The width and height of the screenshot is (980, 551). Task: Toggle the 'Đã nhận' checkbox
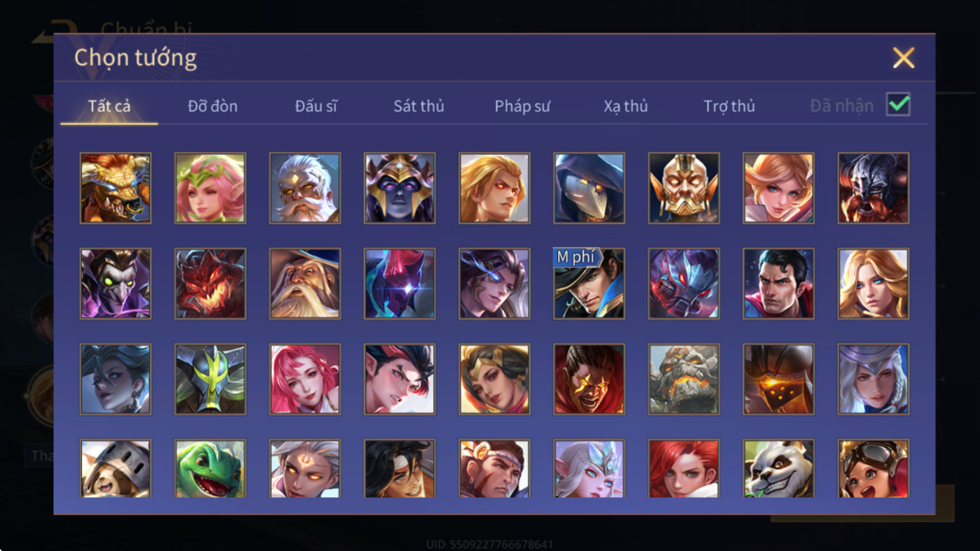click(x=898, y=105)
